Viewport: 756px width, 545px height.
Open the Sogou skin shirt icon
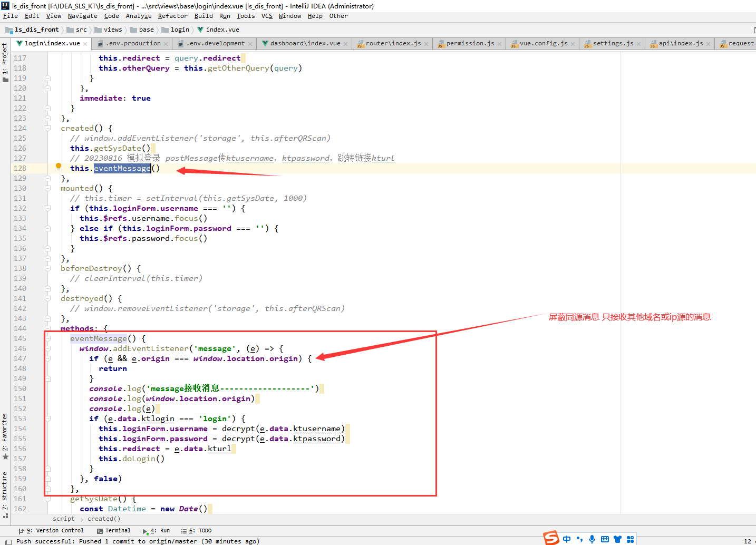pos(617,539)
